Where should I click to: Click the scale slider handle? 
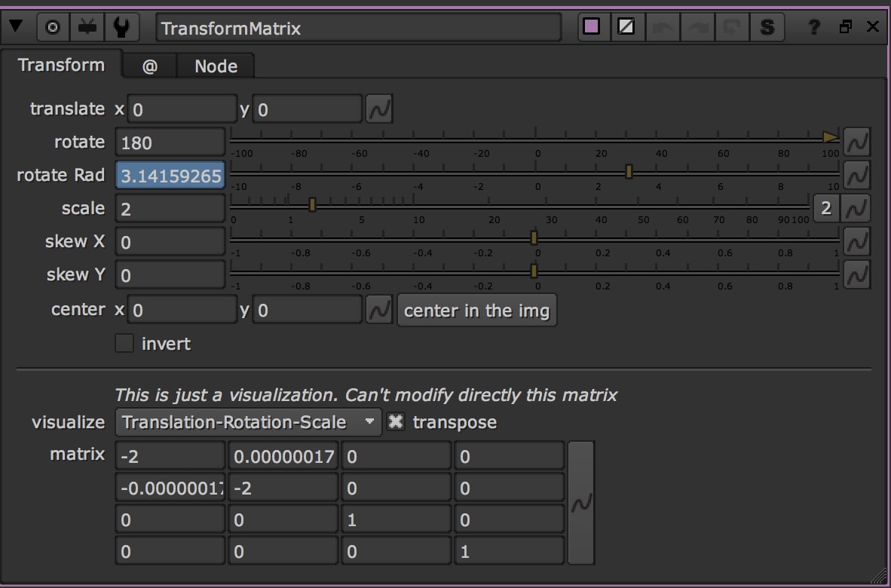pyautogui.click(x=312, y=204)
